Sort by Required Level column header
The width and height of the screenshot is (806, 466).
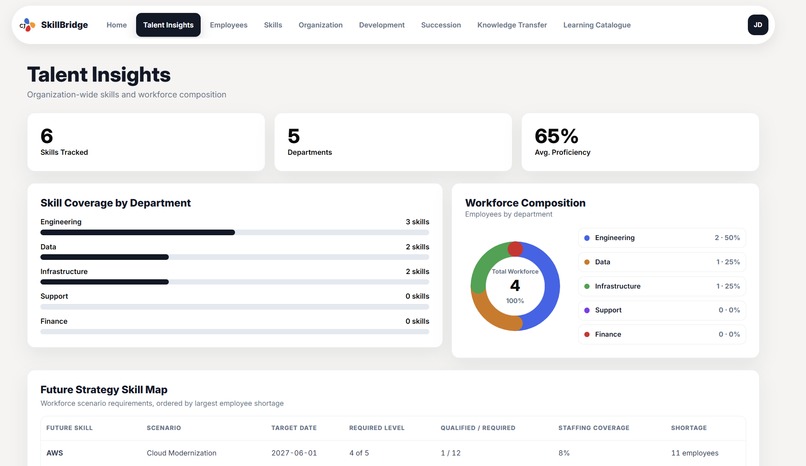coord(377,428)
